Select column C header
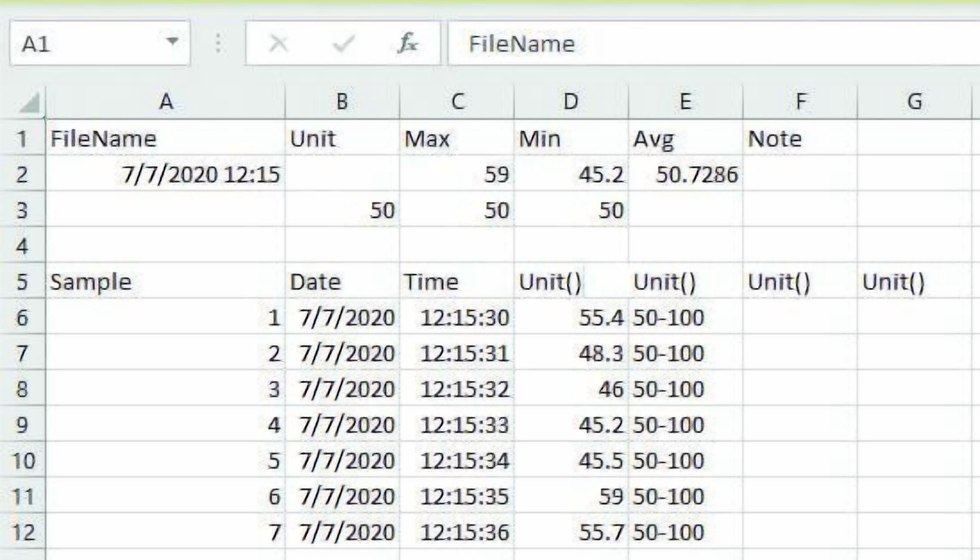980x560 pixels. pyautogui.click(x=457, y=102)
